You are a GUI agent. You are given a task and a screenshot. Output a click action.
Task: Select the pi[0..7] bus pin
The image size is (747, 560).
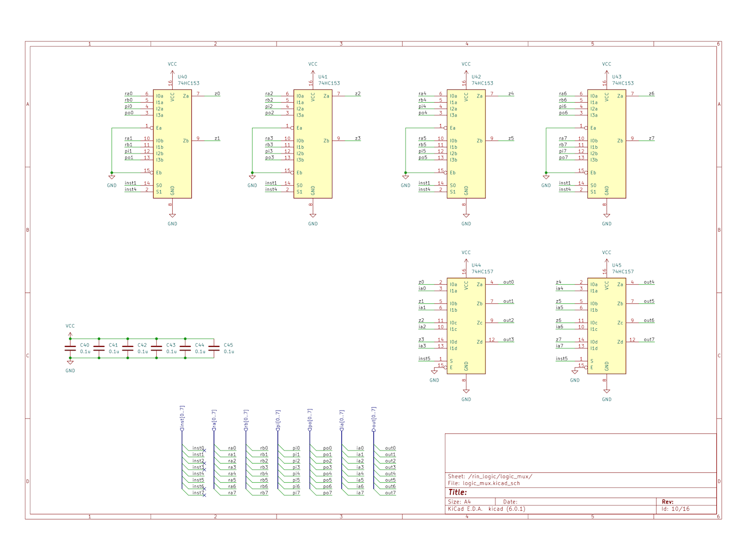point(278,420)
